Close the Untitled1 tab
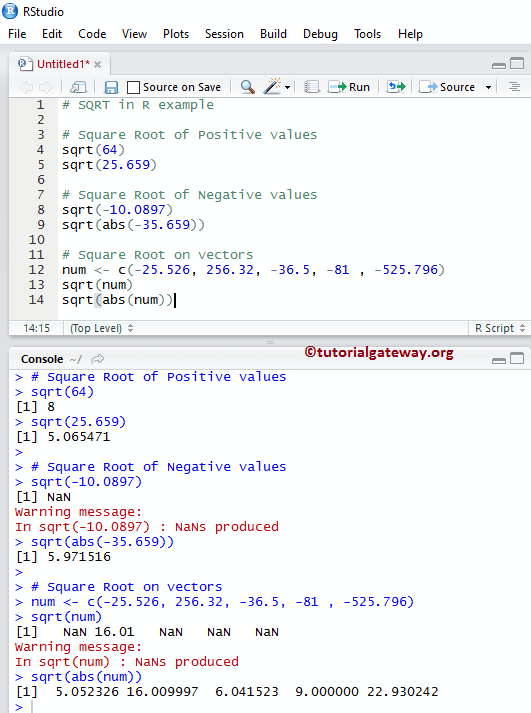Viewport: 531px width, 713px height. tap(97, 65)
